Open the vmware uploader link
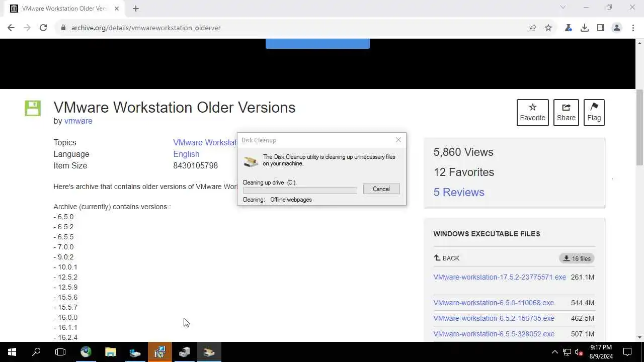644x362 pixels. point(78,121)
